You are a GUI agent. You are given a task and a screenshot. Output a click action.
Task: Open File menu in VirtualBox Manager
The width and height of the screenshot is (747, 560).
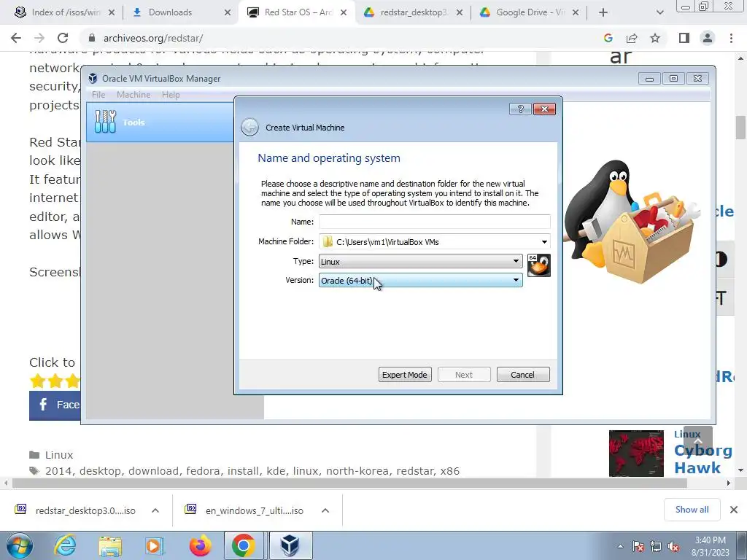[x=98, y=95]
